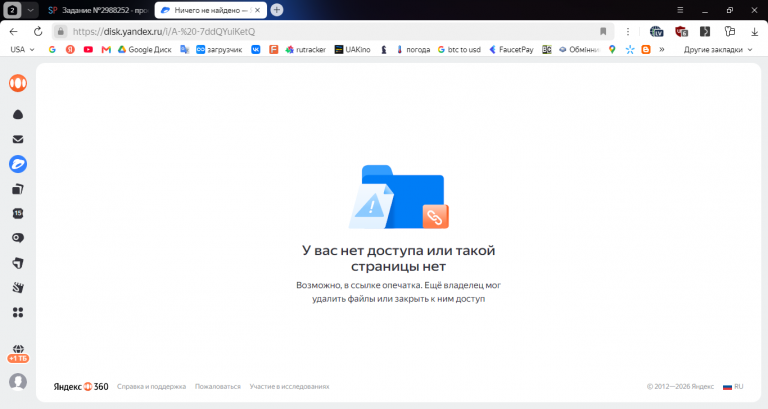This screenshot has height=409, width=768.
Task: Open the VK bookmark icon
Action: pos(256,49)
